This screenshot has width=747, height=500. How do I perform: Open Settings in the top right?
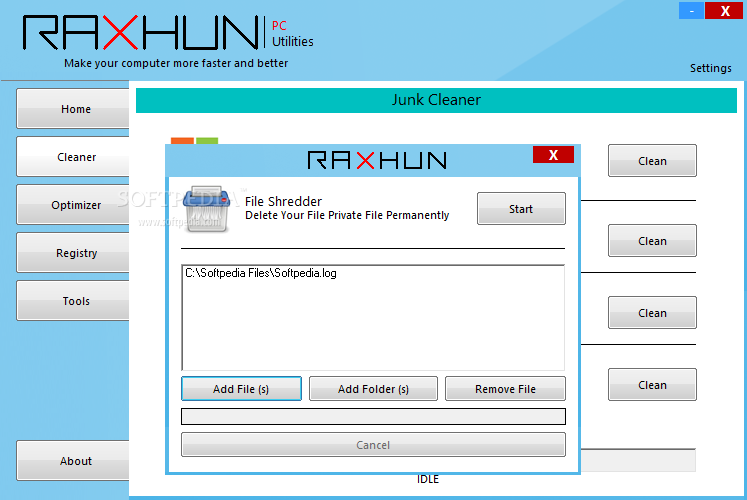710,68
